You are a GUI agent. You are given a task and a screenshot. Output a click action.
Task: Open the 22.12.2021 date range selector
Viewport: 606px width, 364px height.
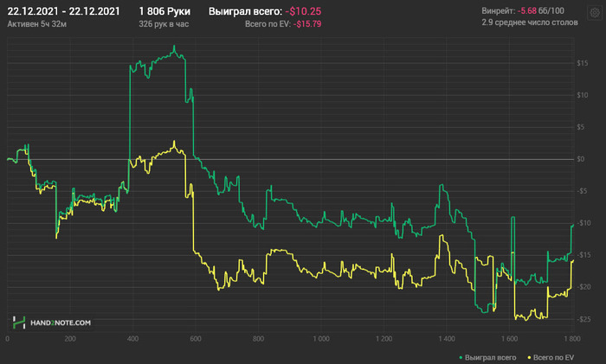pyautogui.click(x=64, y=12)
